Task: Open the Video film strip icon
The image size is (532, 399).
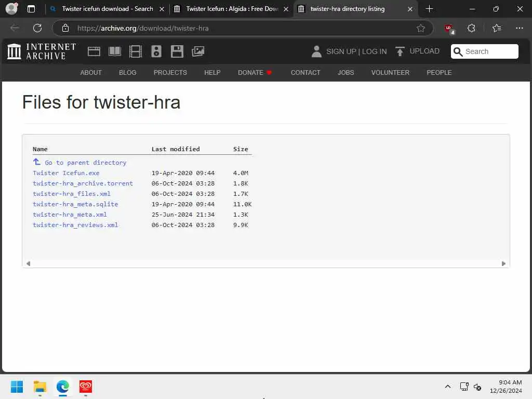Action: (136, 51)
